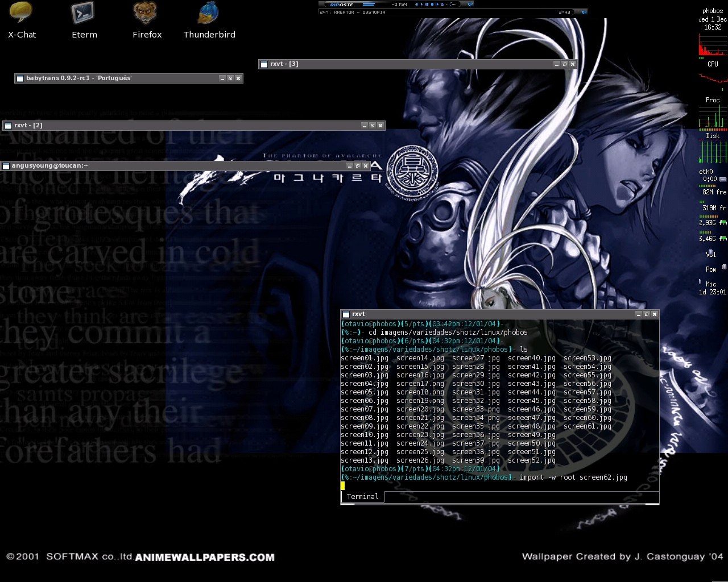This screenshot has height=582, width=728.
Task: Launch the Firefox desktop icon
Action: (147, 20)
